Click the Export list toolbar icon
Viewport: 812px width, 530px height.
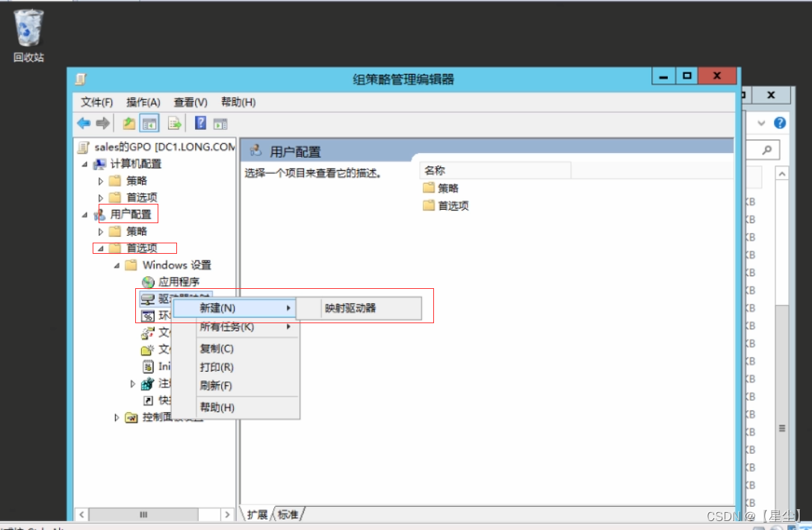175,123
